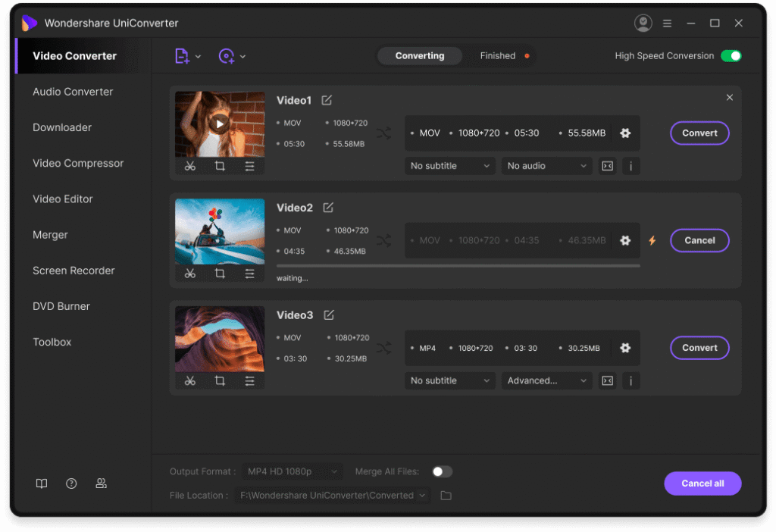Screen dimensions: 776x532
Task: Open compression settings icon for Video1
Action: (x=607, y=165)
